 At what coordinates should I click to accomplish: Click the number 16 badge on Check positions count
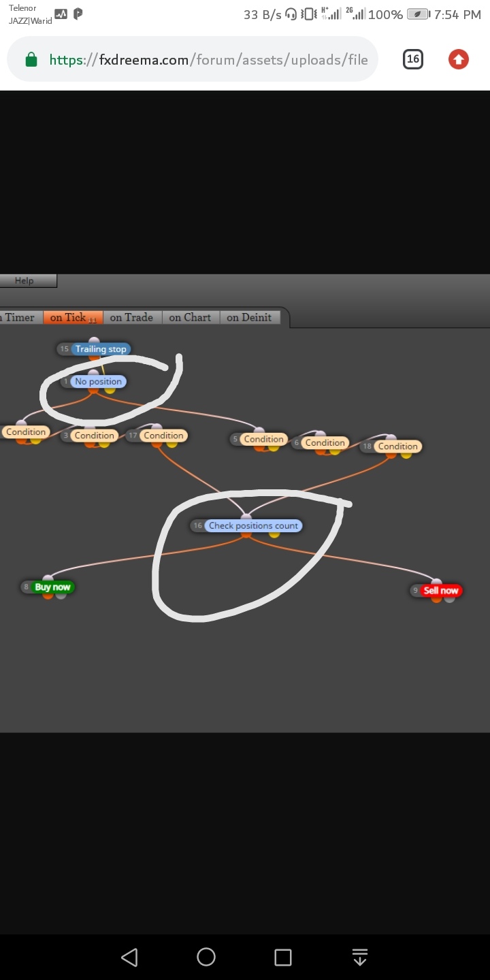click(x=197, y=526)
